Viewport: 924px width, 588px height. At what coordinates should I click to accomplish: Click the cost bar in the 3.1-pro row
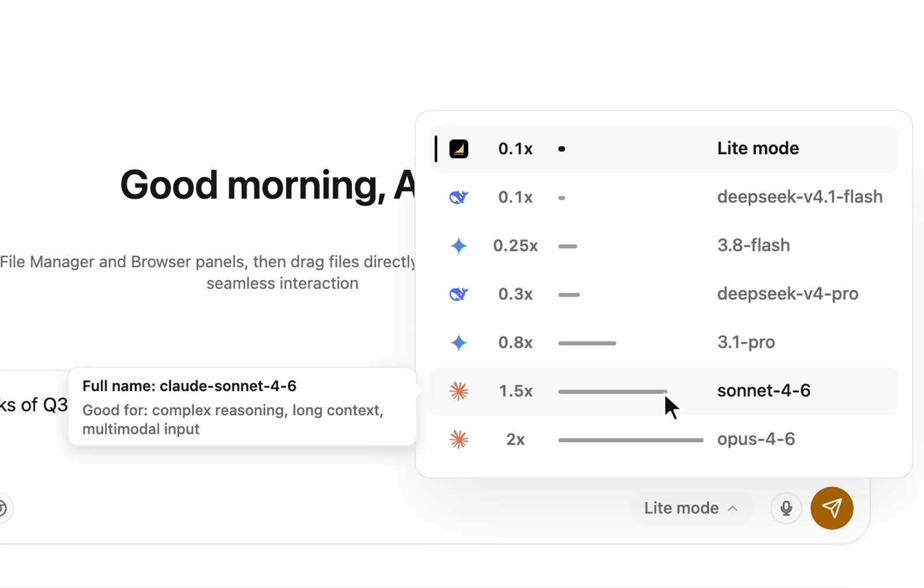[x=587, y=343]
